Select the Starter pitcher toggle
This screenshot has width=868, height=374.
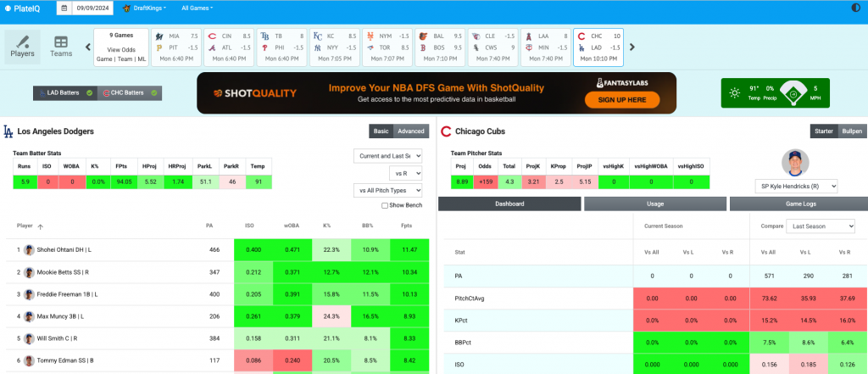pos(824,131)
